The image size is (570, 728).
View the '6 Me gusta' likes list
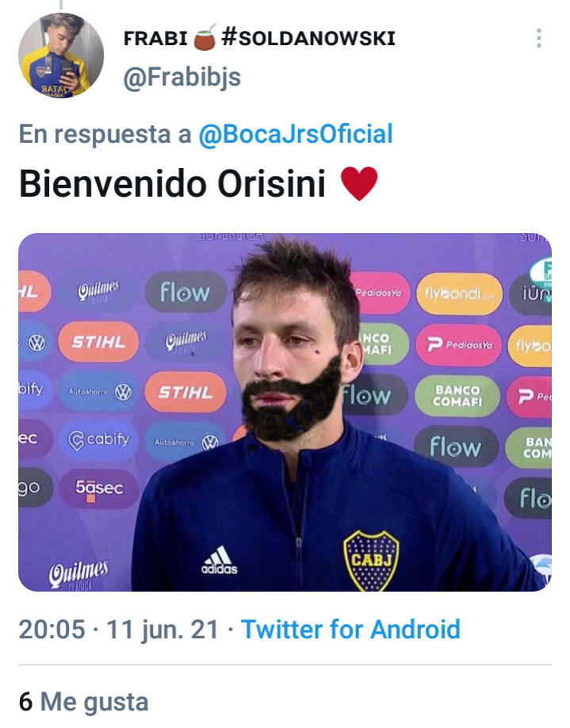pos(83,701)
